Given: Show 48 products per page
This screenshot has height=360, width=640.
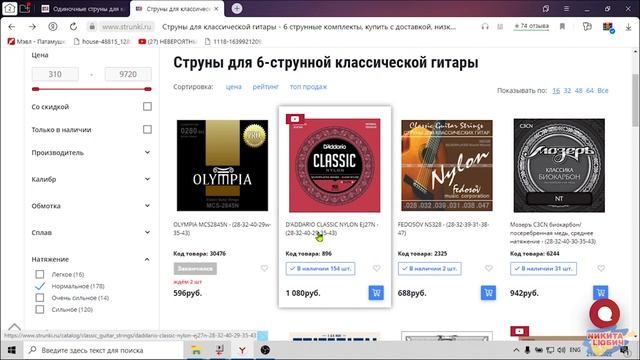Looking at the screenshot, I should pyautogui.click(x=578, y=91).
